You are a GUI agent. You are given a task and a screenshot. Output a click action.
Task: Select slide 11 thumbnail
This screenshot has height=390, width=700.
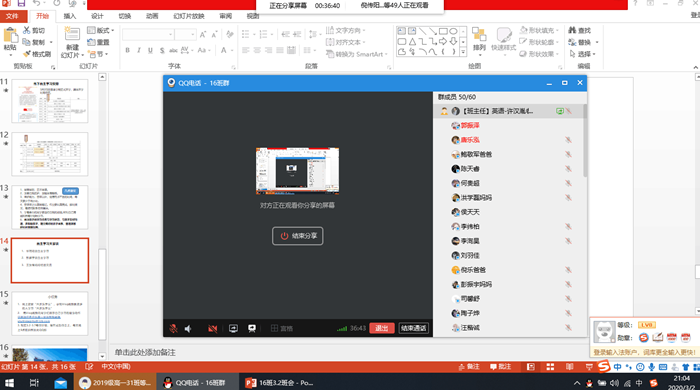coord(50,101)
